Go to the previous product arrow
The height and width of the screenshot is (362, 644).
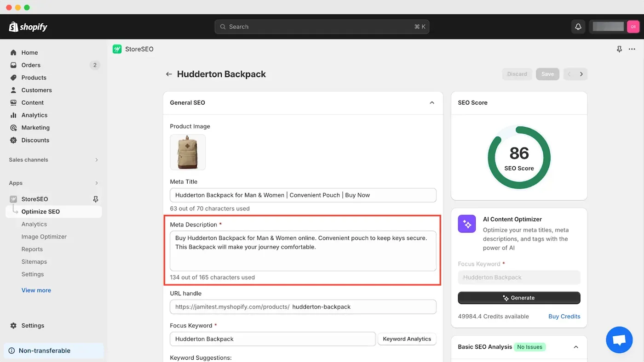point(569,74)
